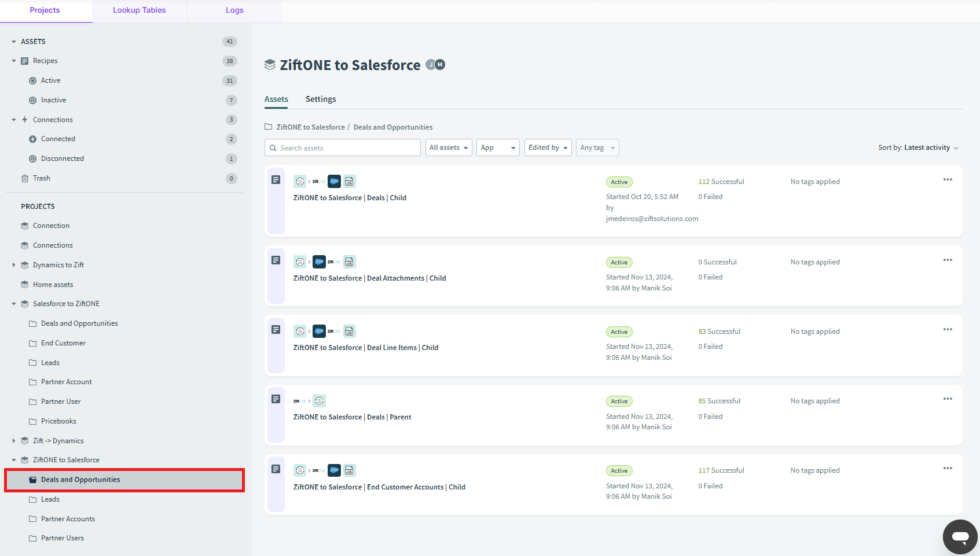
Task: Open the Deal Attachments | Child recipe
Action: pyautogui.click(x=369, y=278)
